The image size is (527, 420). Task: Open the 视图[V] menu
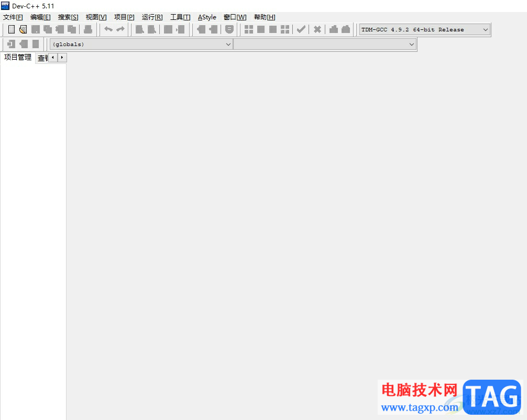tap(96, 17)
